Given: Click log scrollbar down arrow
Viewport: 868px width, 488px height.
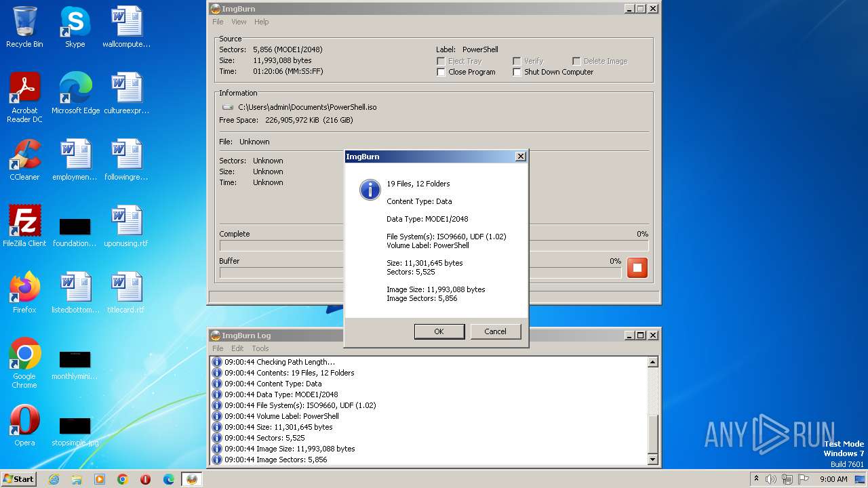Looking at the screenshot, I should coord(653,460).
